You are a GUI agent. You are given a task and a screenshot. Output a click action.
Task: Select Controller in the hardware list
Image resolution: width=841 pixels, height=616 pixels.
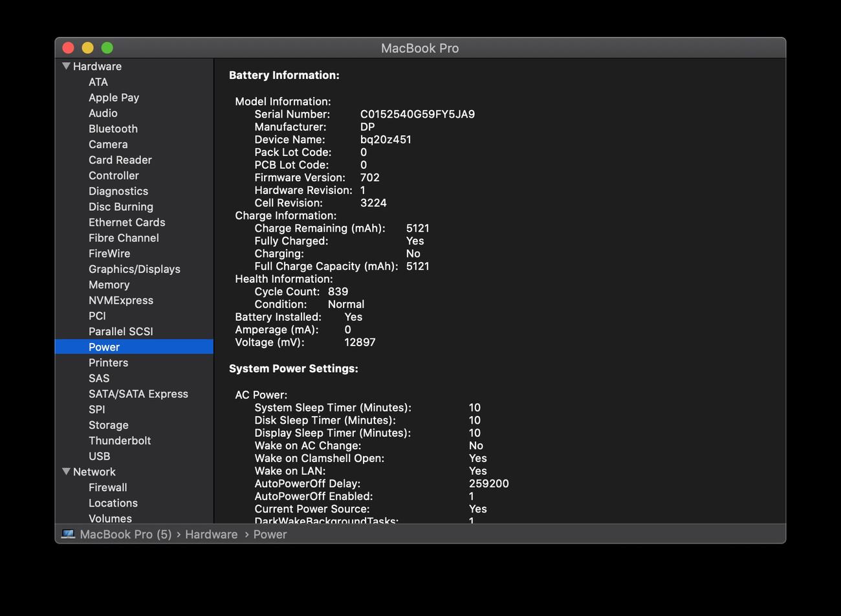(x=114, y=175)
